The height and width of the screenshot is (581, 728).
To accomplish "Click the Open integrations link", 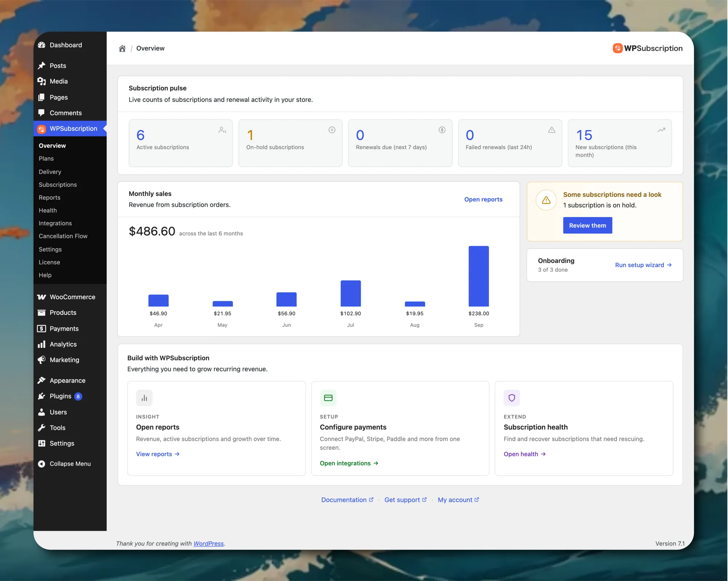I will coord(349,463).
